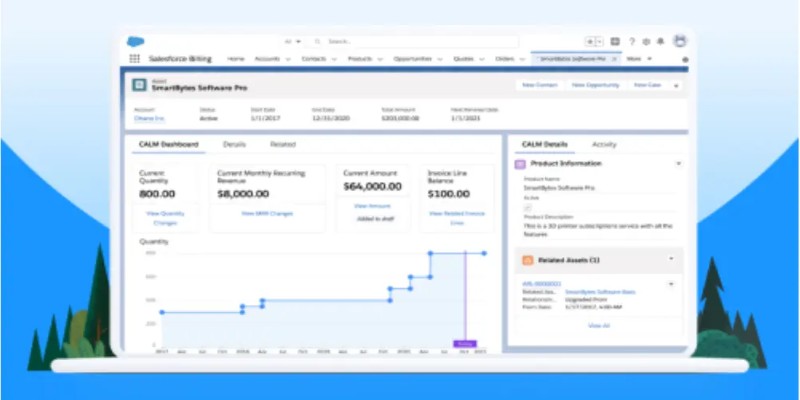This screenshot has width=800, height=400.
Task: Click the Salesforce cloud logo
Action: [x=135, y=42]
